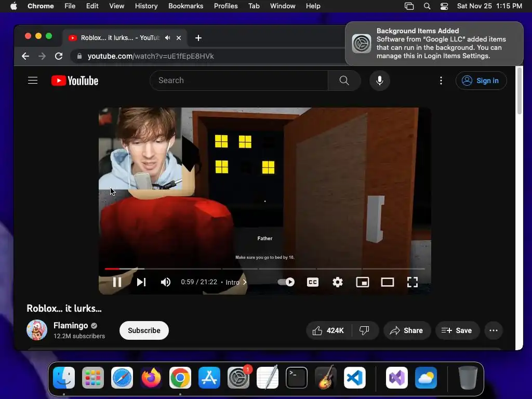Expand the Intro chapter list
The image size is (532, 399).
tap(236, 282)
